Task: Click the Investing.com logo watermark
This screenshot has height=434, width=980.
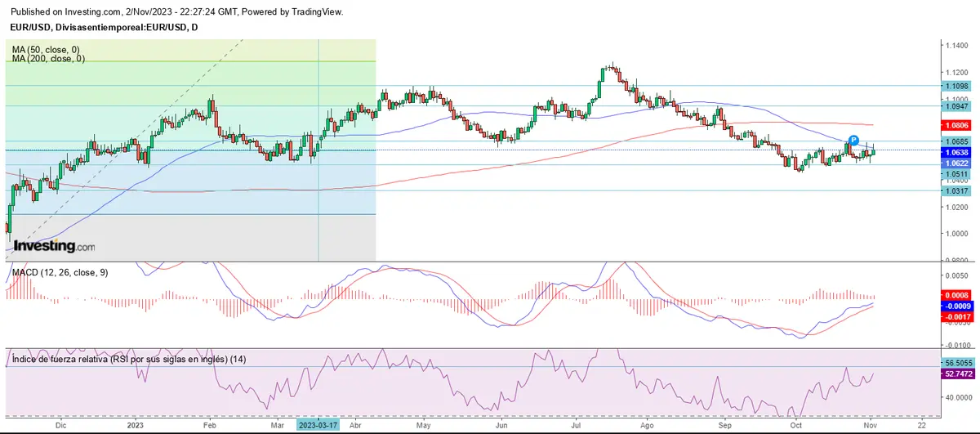Action: (54, 245)
